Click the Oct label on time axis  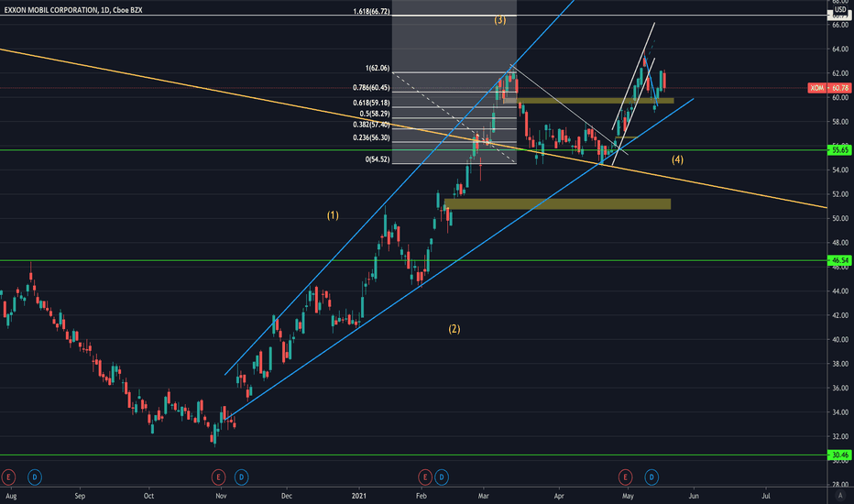point(148,496)
